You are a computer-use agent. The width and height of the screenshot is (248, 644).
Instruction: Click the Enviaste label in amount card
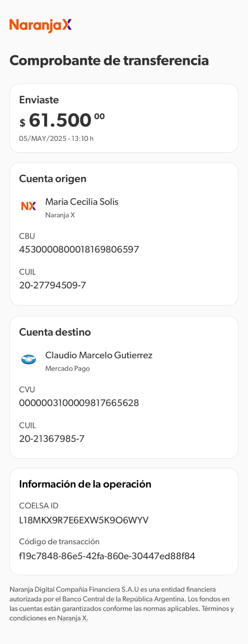39,100
